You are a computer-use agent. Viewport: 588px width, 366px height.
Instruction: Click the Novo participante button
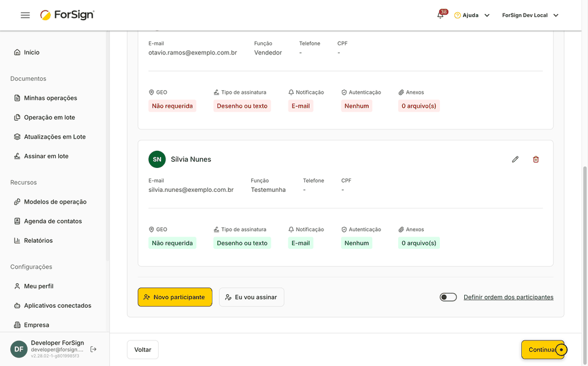pyautogui.click(x=175, y=297)
